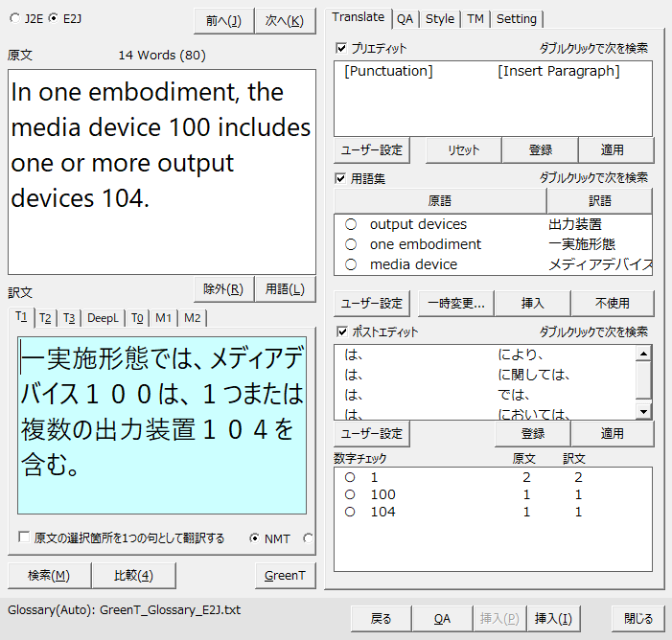Open the Setting tab

516,18
